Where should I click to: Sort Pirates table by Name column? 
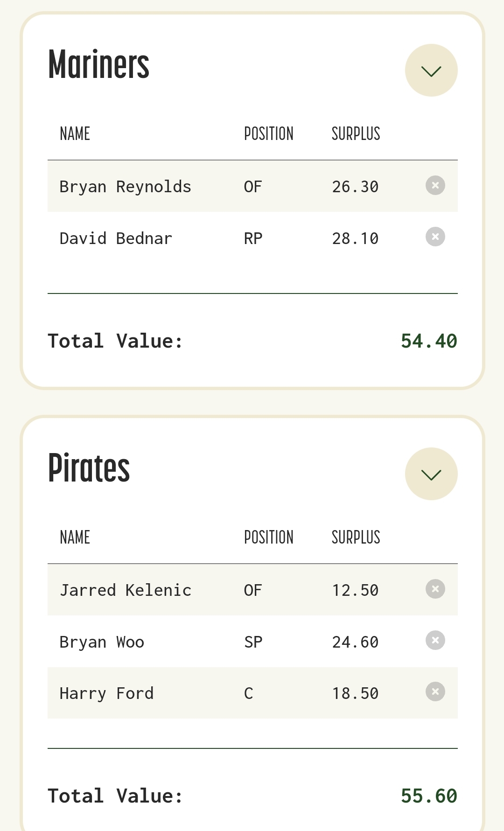tap(75, 538)
